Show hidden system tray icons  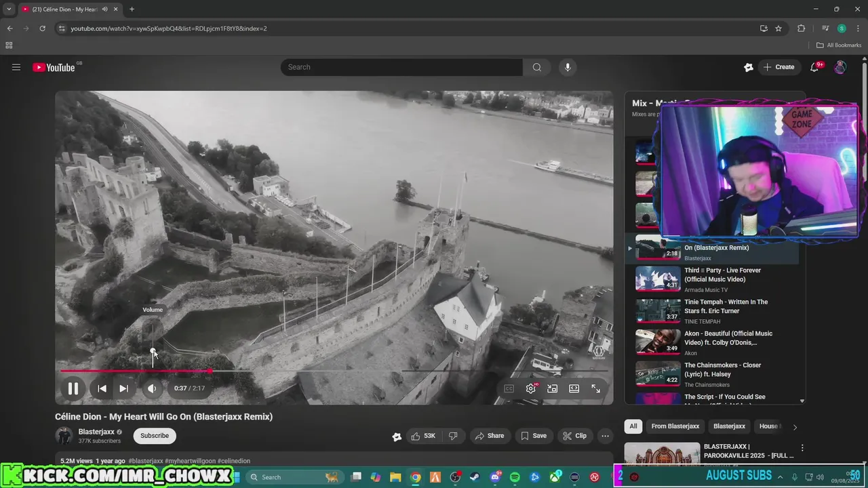780,477
